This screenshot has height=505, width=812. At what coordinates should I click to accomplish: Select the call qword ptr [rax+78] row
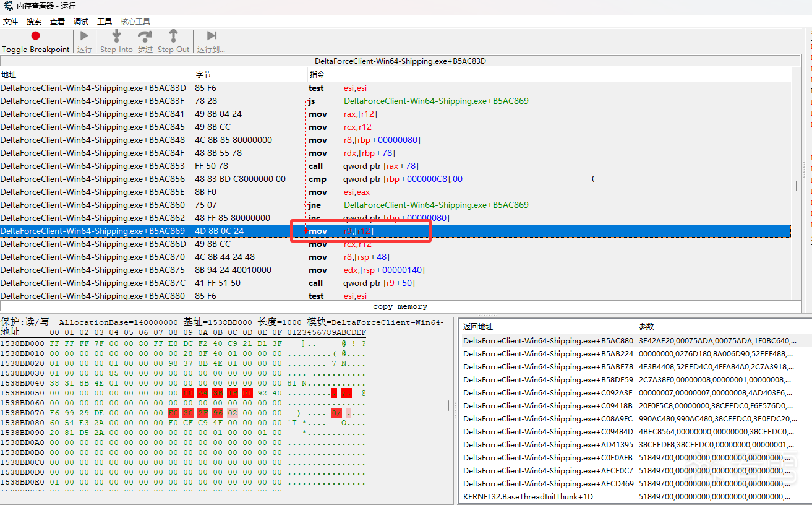tap(395, 166)
